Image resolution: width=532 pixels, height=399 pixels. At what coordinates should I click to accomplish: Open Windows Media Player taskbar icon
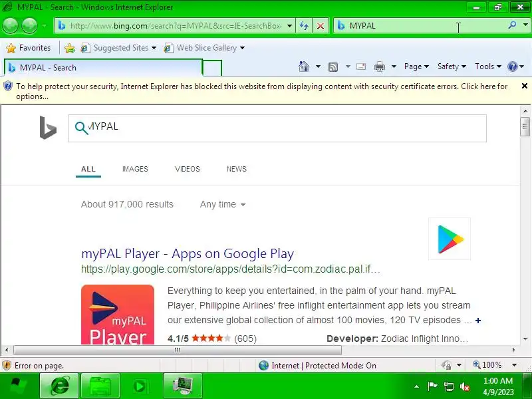click(140, 386)
